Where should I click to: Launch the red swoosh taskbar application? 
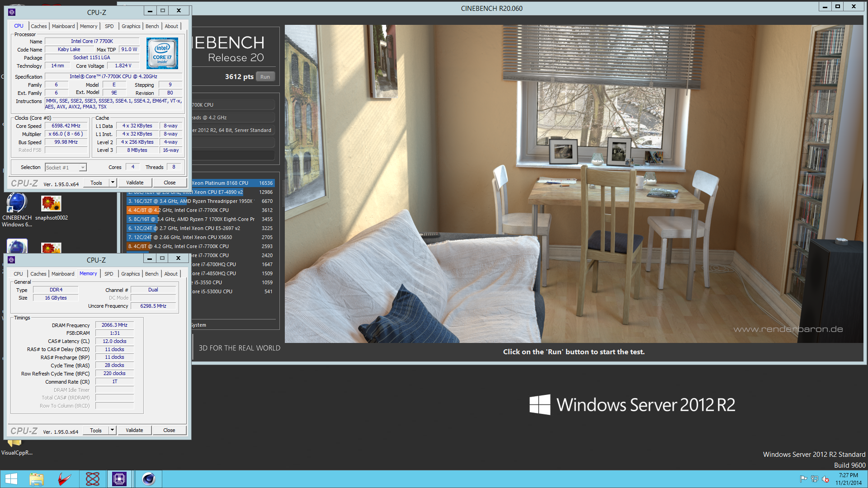(x=64, y=479)
